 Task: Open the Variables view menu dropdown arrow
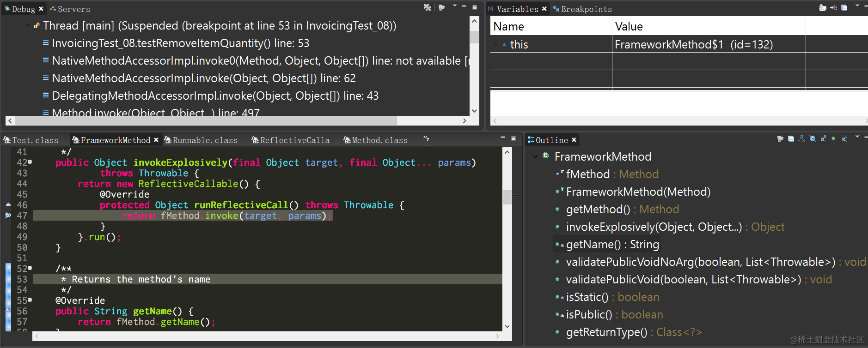click(x=857, y=6)
